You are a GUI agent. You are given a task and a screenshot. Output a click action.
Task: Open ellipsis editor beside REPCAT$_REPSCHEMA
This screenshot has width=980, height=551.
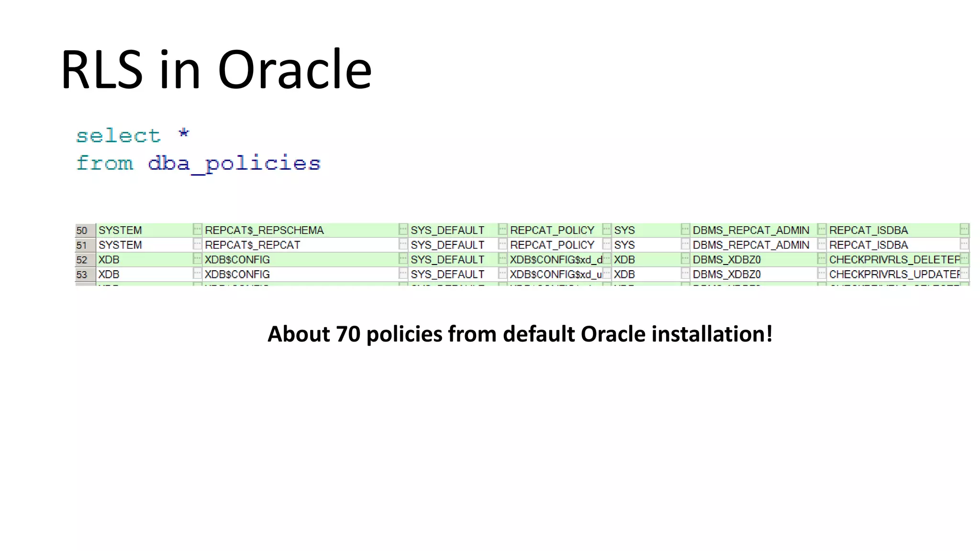[403, 230]
